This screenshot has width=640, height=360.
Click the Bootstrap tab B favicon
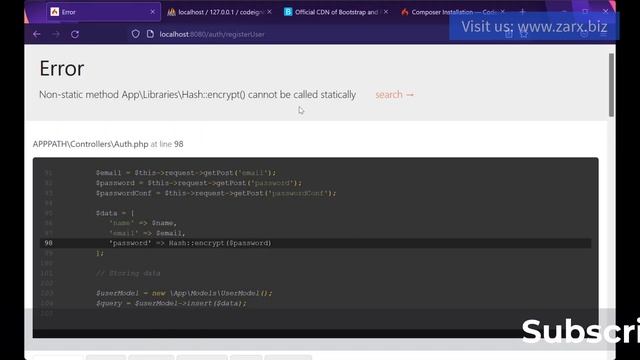pos(288,12)
